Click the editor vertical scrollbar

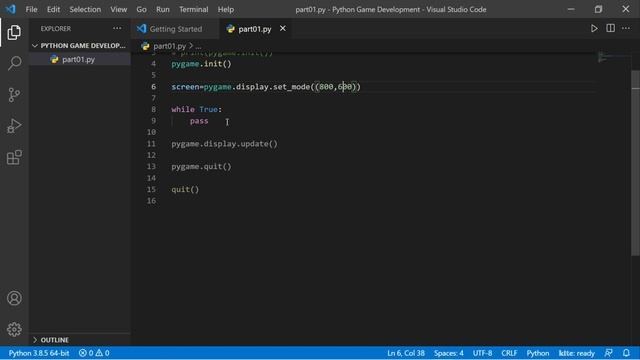click(635, 163)
